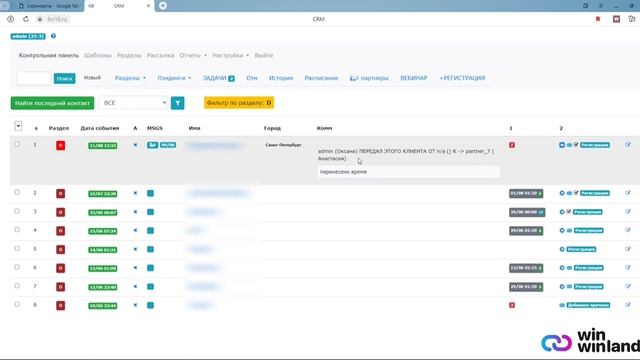This screenshot has height=360, width=640.
Task: Open the red W extension icon in address bar
Action: point(616,19)
